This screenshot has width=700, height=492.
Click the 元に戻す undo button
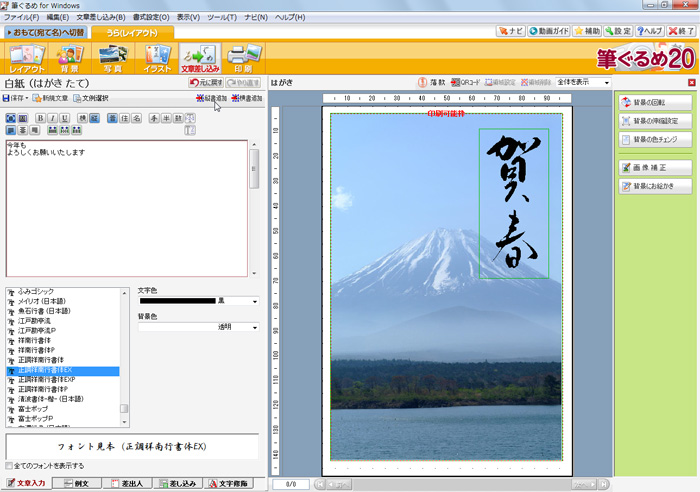coord(207,82)
